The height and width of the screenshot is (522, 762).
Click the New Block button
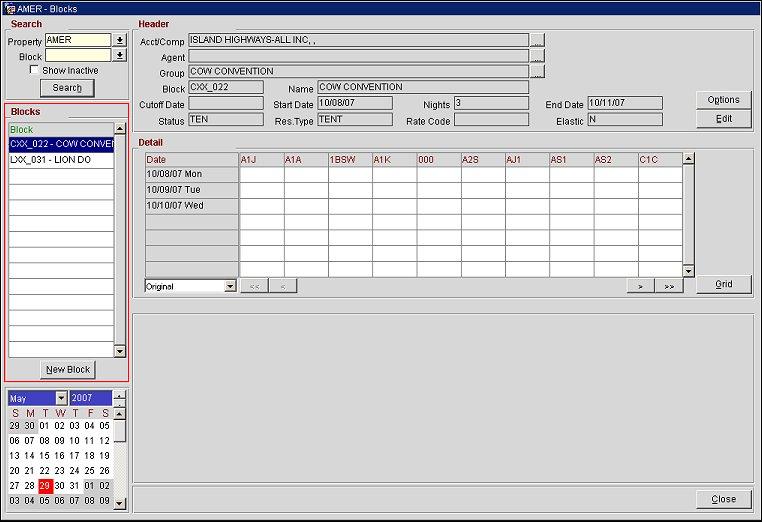point(68,369)
